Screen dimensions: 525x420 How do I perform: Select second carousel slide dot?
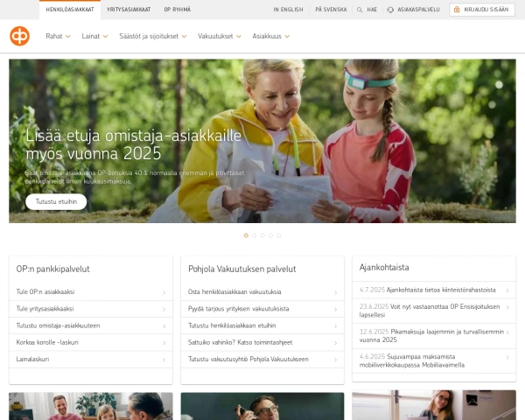click(254, 235)
